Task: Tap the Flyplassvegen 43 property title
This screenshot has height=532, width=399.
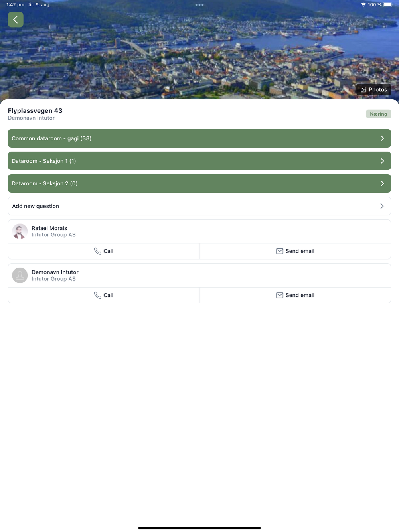Action: pos(35,111)
